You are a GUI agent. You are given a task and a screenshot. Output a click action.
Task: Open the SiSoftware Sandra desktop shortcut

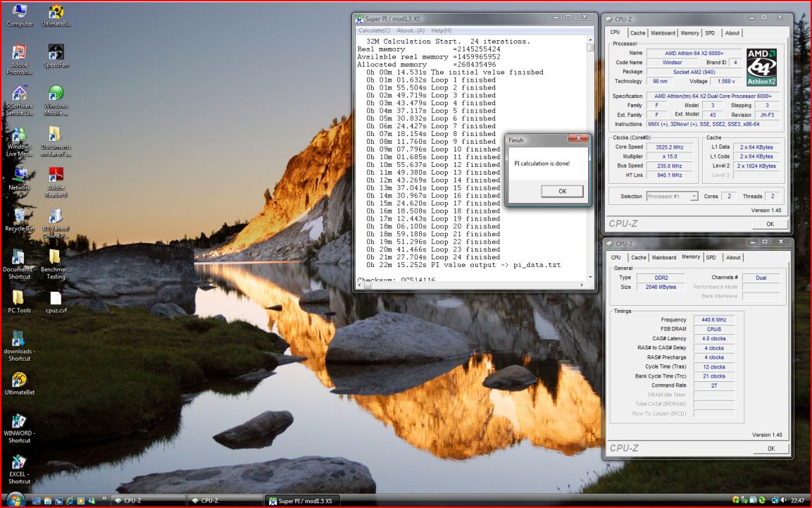19,94
